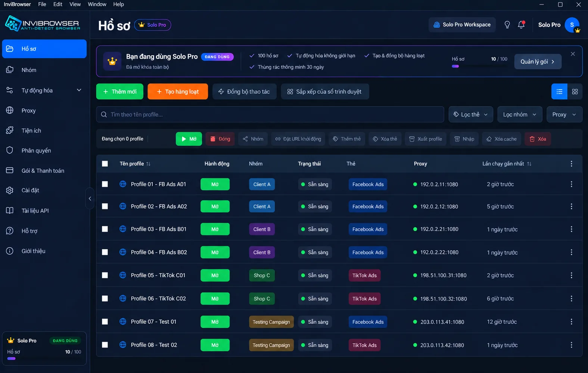Click Xuất profile toolbar item
The height and width of the screenshot is (373, 588).
(426, 139)
